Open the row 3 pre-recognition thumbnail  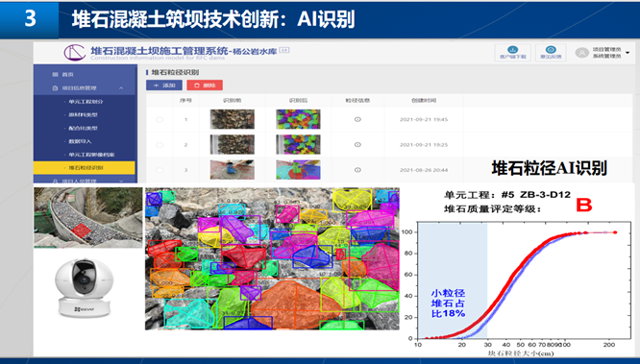(x=233, y=170)
